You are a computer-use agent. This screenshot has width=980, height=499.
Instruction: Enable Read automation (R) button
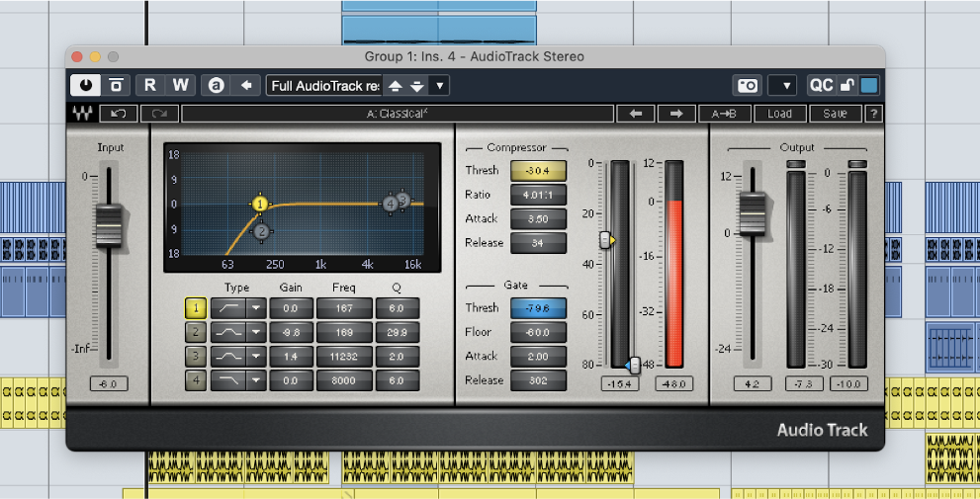tap(150, 85)
